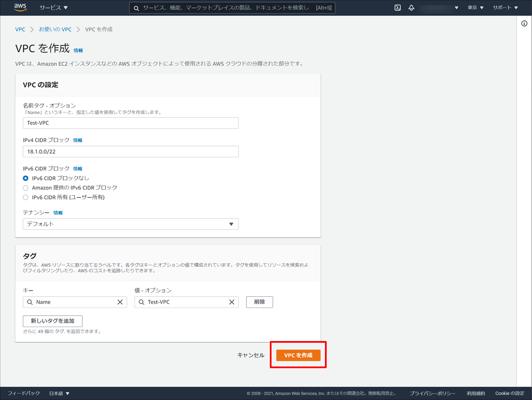This screenshot has width=532, height=400.
Task: Open the サポート menu
Action: (505, 8)
